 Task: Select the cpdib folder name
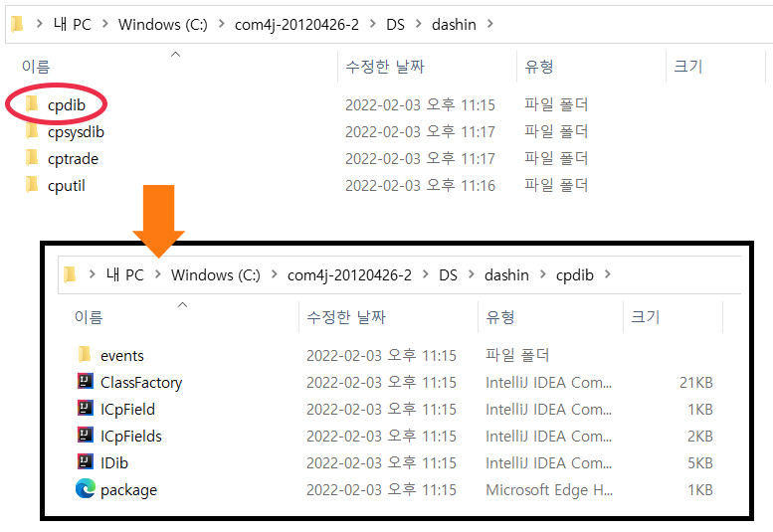click(67, 105)
